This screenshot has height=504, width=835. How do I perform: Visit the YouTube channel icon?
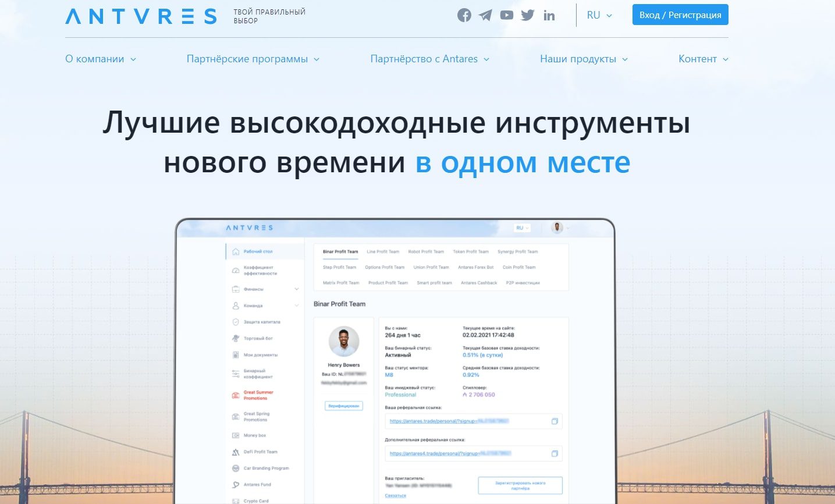click(507, 15)
